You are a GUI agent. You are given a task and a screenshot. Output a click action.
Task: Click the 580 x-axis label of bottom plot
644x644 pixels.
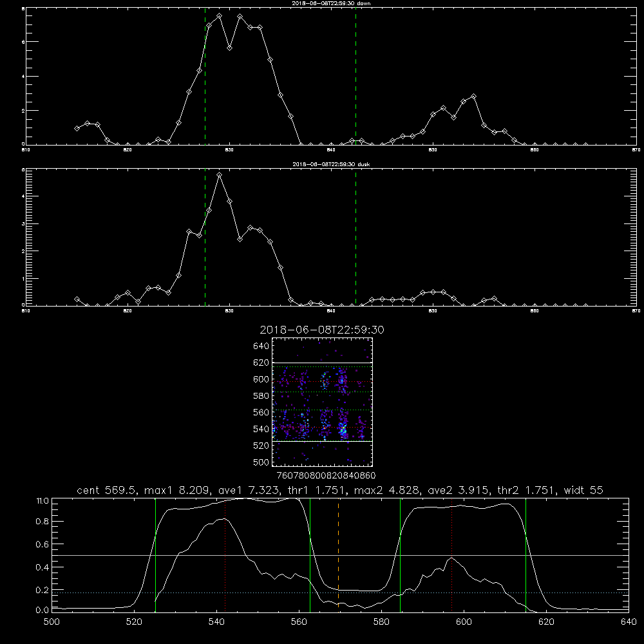click(x=381, y=621)
